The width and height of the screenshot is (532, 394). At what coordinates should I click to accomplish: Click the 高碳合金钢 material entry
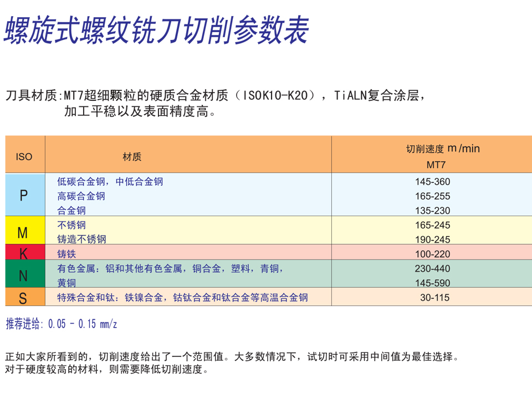coord(81,196)
